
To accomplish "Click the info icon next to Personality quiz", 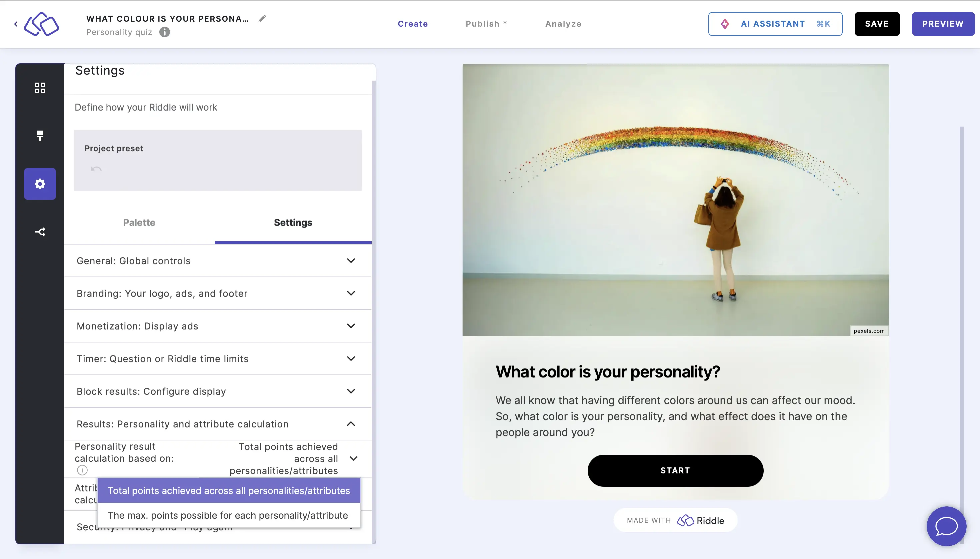I will 164,32.
